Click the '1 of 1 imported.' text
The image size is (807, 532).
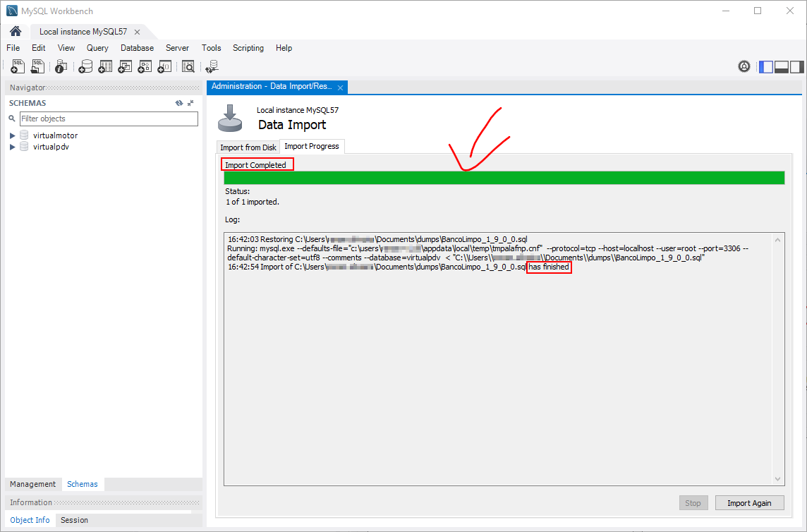pos(253,202)
